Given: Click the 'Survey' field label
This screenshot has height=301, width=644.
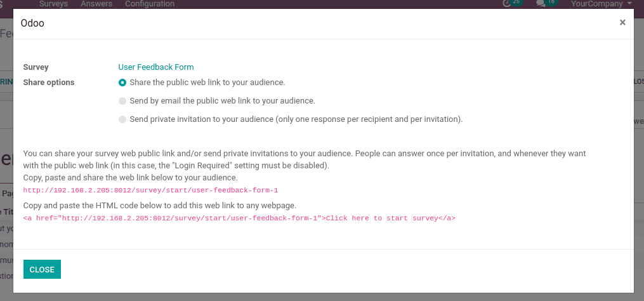Looking at the screenshot, I should coord(36,67).
